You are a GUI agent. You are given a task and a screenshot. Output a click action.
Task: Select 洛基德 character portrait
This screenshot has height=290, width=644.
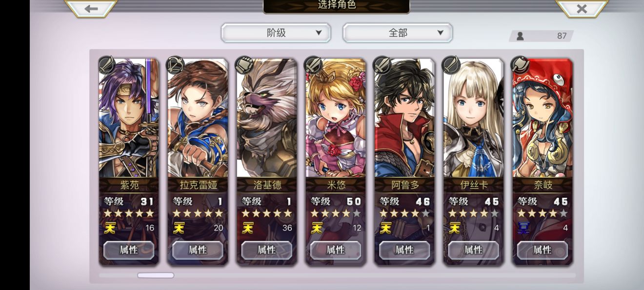(267, 118)
